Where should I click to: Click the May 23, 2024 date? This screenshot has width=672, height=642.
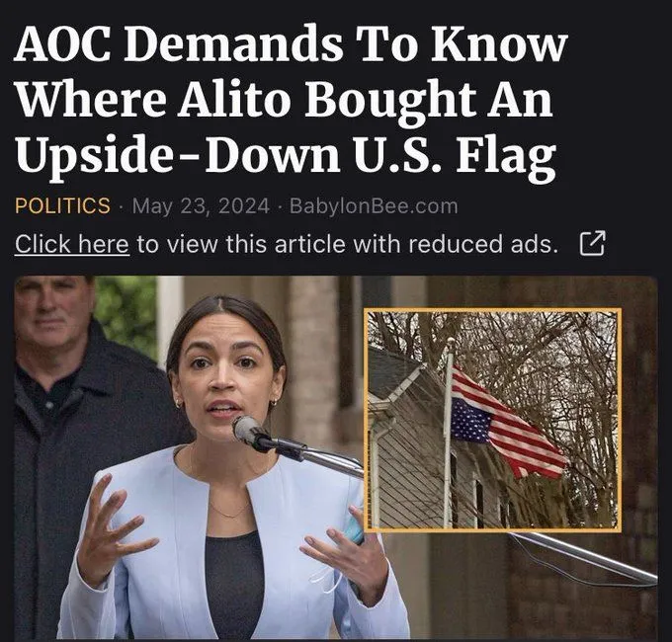coord(201,206)
